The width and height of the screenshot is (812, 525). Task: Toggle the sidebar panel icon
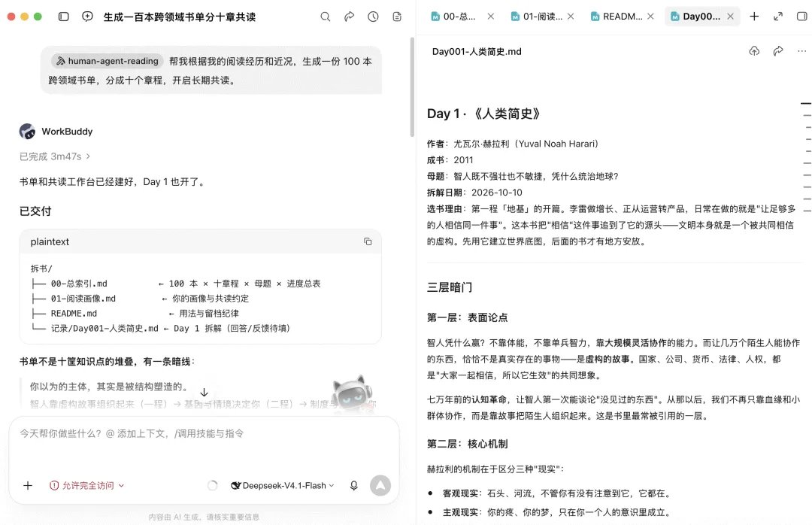click(64, 17)
